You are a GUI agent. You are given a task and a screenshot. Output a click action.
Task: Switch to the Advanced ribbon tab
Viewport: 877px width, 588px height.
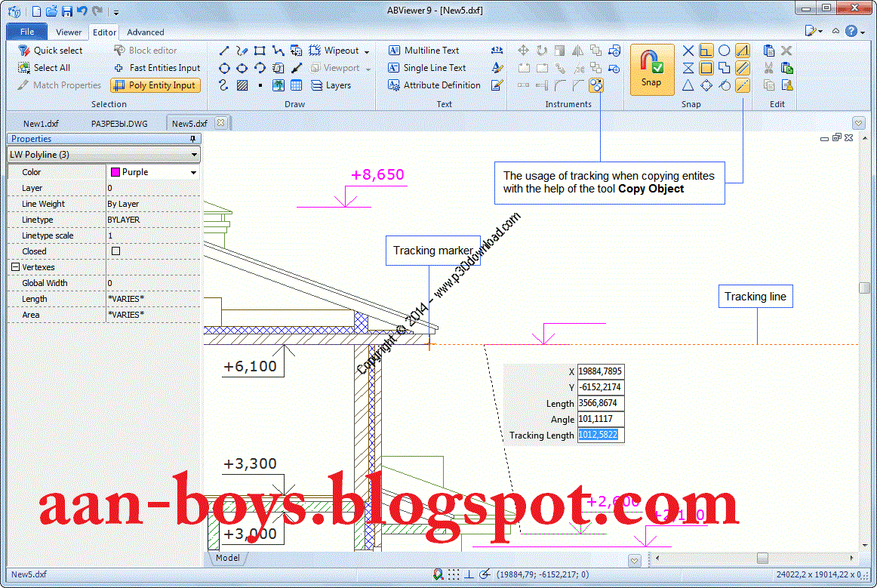(146, 32)
